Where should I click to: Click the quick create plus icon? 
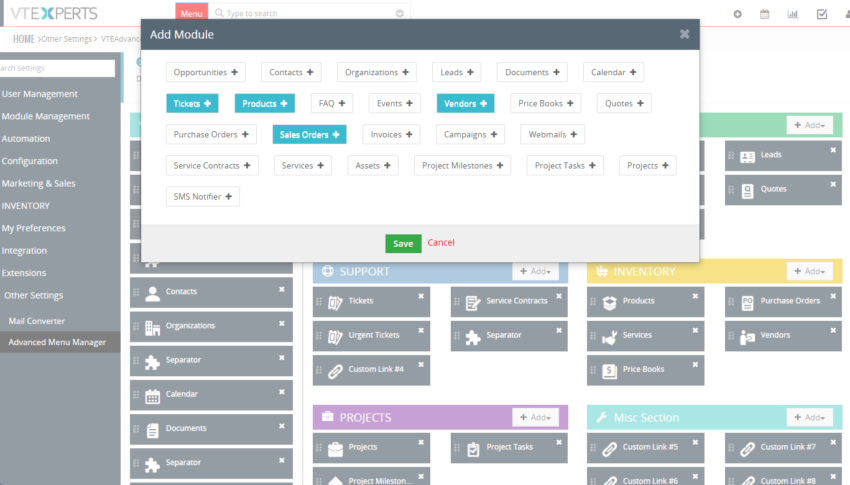[737, 14]
